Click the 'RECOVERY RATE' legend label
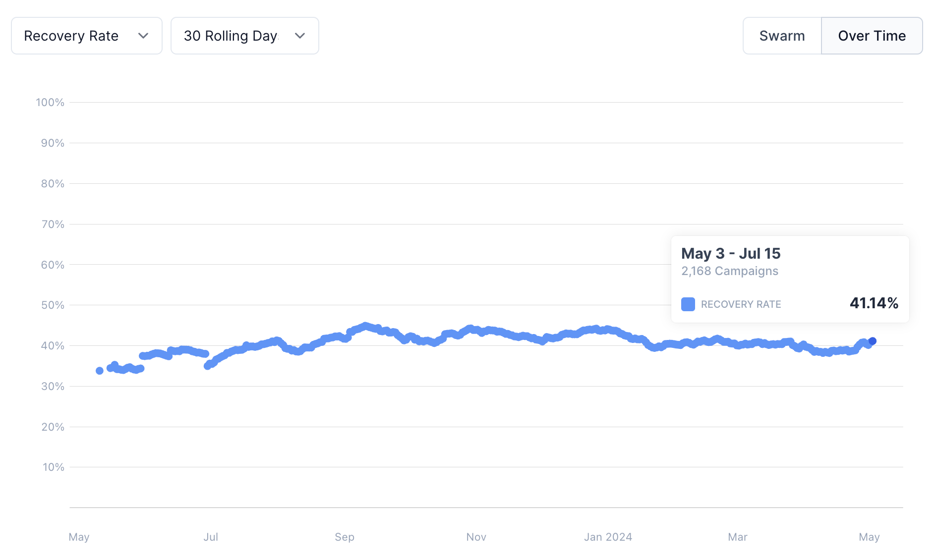The height and width of the screenshot is (560, 938). point(741,304)
